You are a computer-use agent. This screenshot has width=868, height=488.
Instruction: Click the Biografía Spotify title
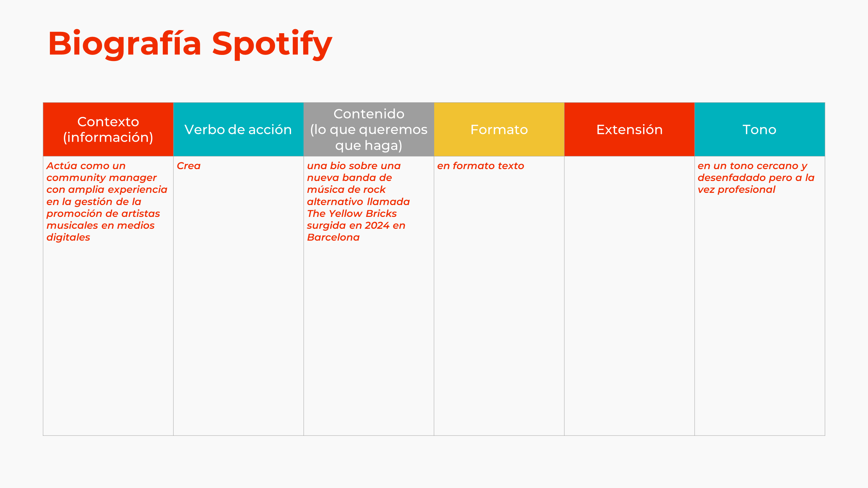(x=190, y=44)
